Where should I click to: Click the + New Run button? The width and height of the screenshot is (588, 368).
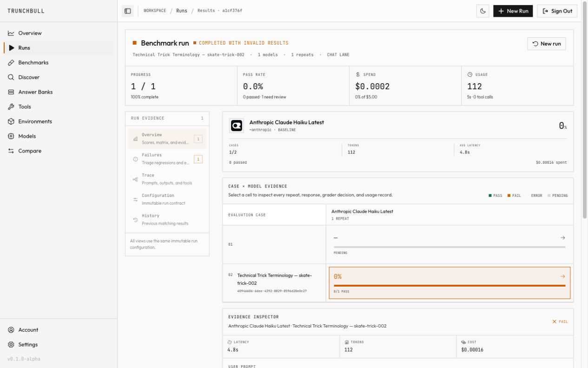513,11
